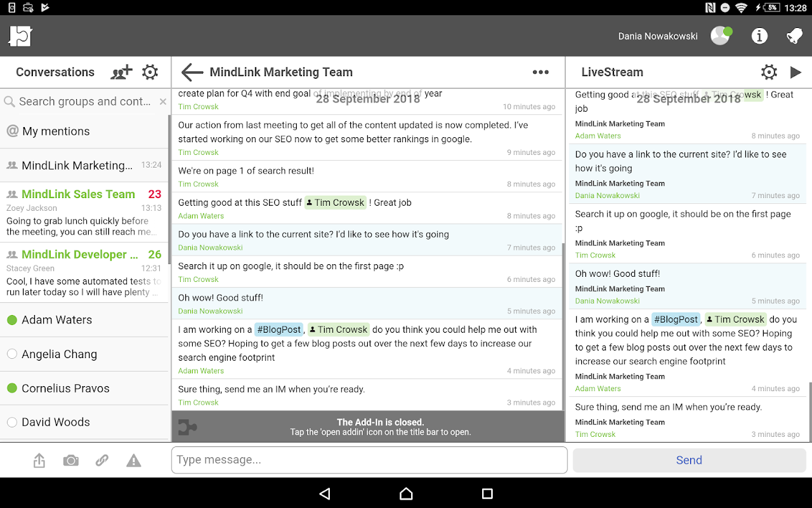Open MindLink Sales Team conversation
This screenshot has width=812, height=508.
coord(85,213)
